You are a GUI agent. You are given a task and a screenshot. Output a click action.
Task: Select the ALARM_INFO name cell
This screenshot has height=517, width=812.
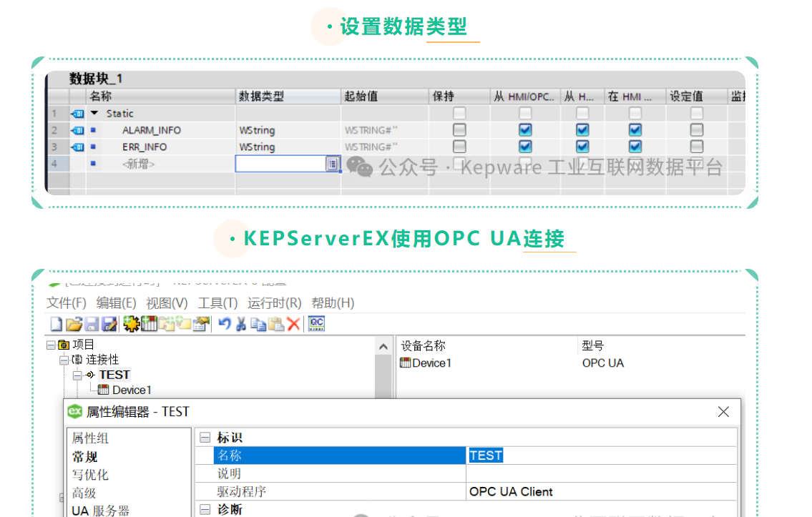(x=152, y=130)
